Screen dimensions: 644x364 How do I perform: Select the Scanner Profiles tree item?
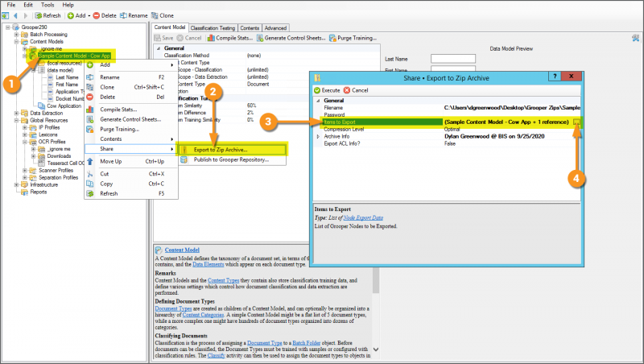56,171
